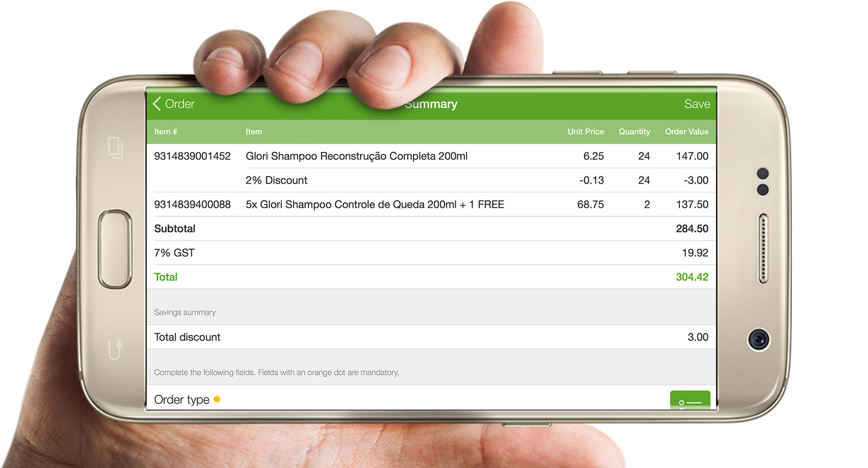Select the Summary title in header
Image resolution: width=868 pixels, height=468 pixels.
tap(431, 104)
